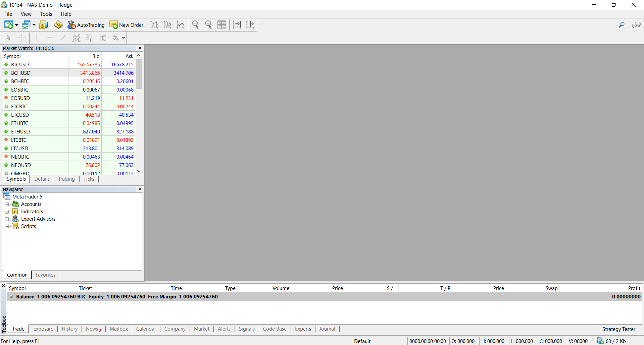The width and height of the screenshot is (644, 345).
Task: Tile chart windows icon
Action: point(222,25)
